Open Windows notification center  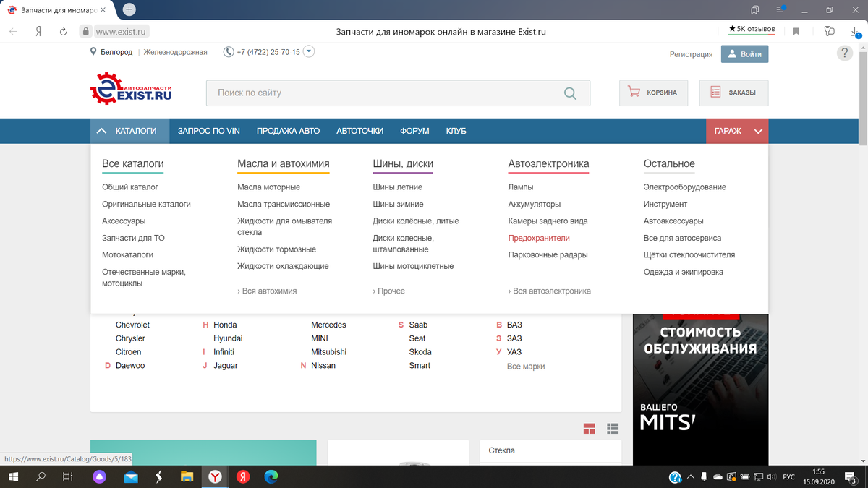click(851, 476)
